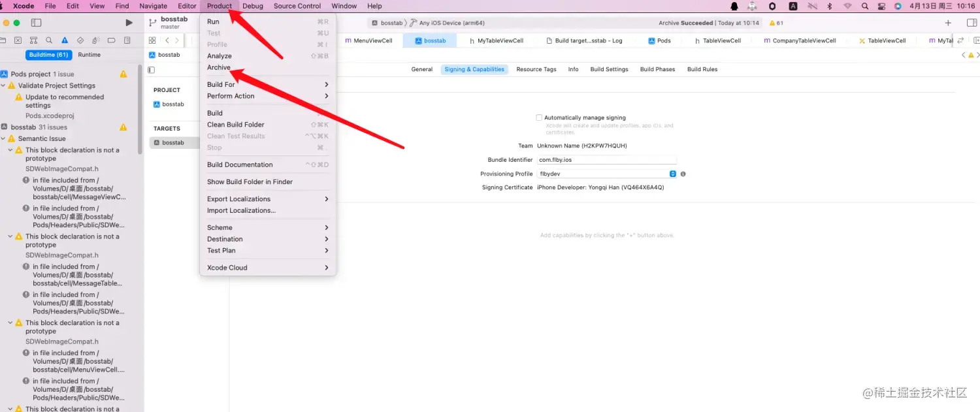Expand the Scheme submenu

[268, 228]
